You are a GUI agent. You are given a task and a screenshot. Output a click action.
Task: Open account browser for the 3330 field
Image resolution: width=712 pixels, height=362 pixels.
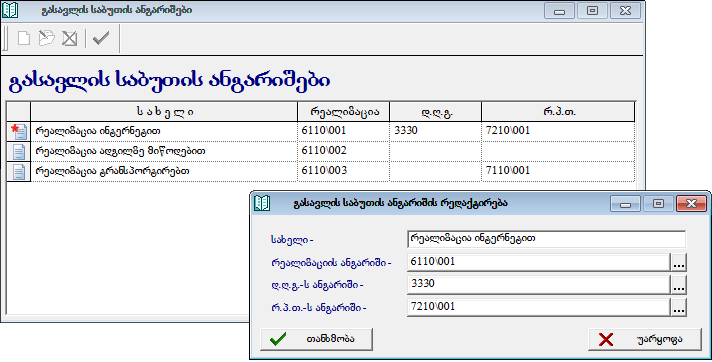point(679,285)
